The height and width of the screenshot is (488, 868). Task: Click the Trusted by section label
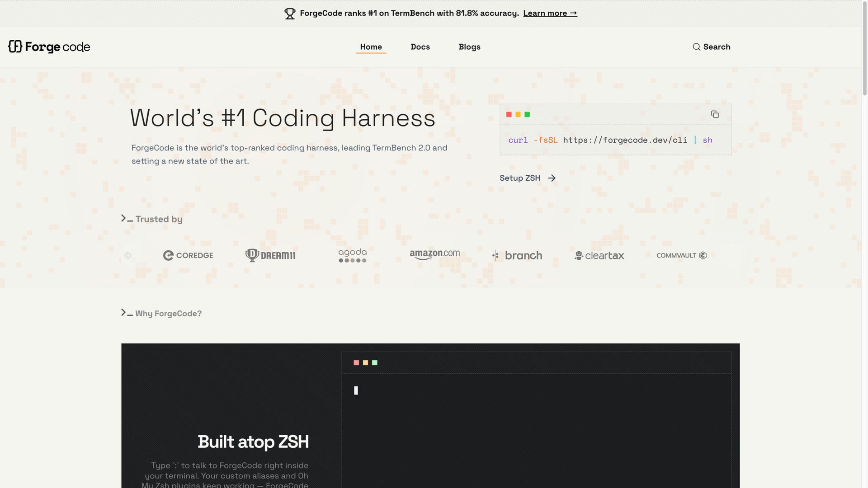tap(159, 219)
